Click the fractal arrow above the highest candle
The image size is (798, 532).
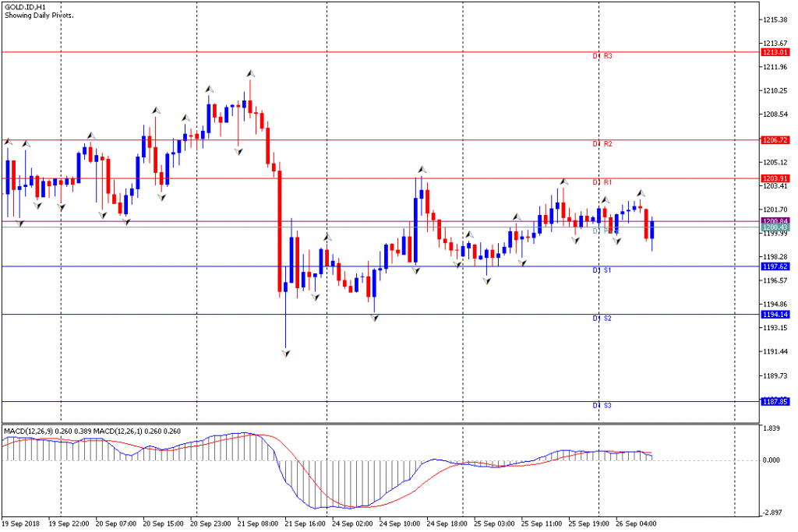pos(250,74)
